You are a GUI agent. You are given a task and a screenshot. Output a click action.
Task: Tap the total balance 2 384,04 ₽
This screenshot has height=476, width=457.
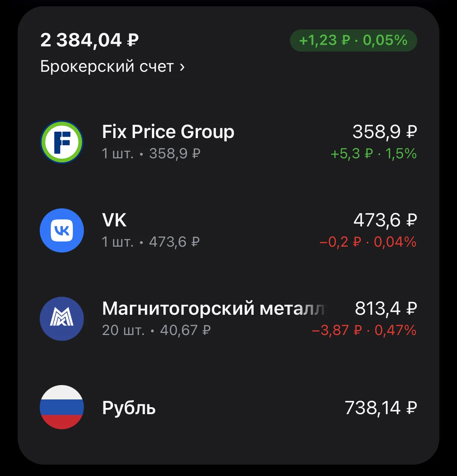pos(89,40)
